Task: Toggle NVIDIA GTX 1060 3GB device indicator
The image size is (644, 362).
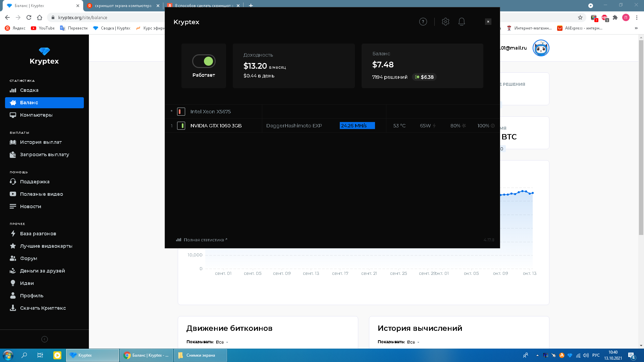Action: (181, 126)
